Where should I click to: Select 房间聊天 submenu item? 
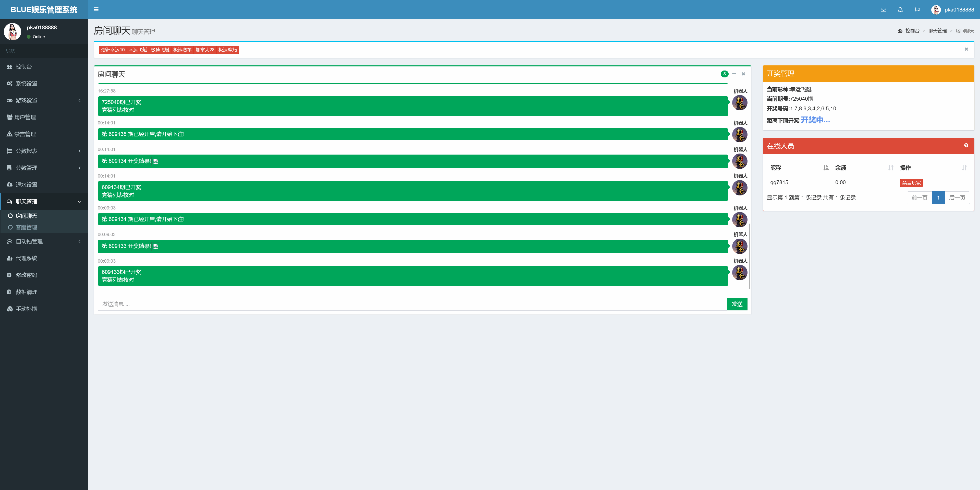click(26, 216)
